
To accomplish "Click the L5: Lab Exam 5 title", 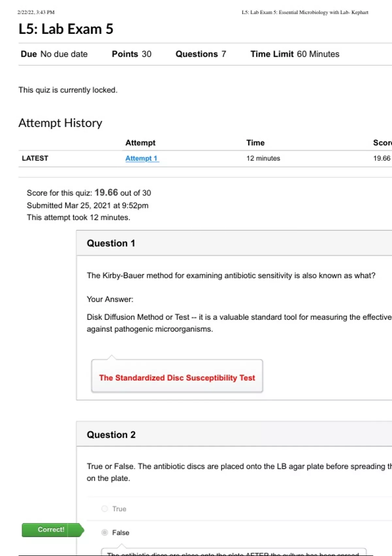I will pos(66,29).
